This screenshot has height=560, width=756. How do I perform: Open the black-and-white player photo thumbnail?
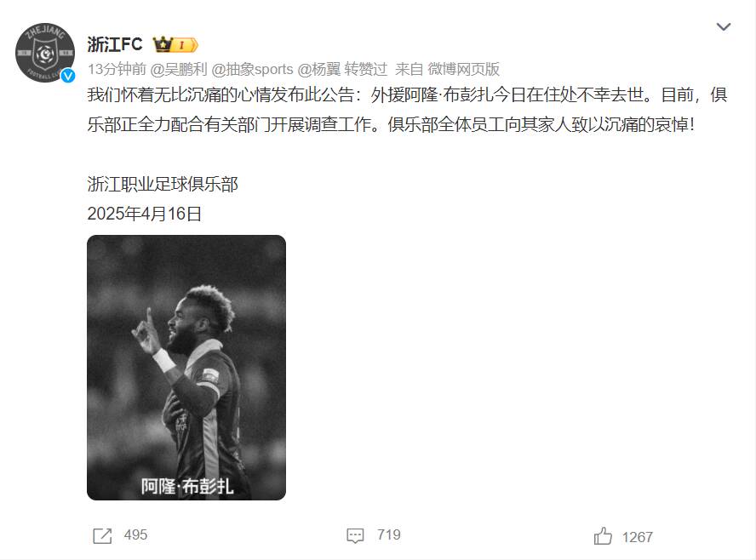coord(186,367)
